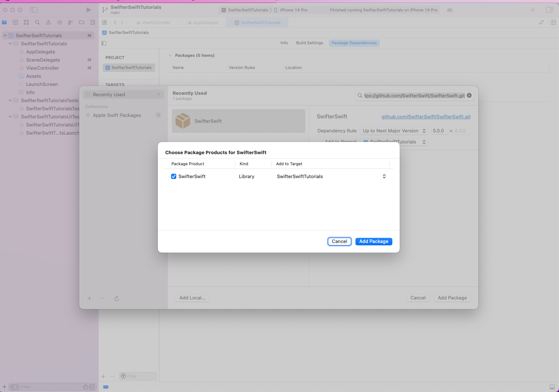This screenshot has height=392, width=559.
Task: Collapse the SwifterSwiftTutorials group folder
Action: point(10,44)
